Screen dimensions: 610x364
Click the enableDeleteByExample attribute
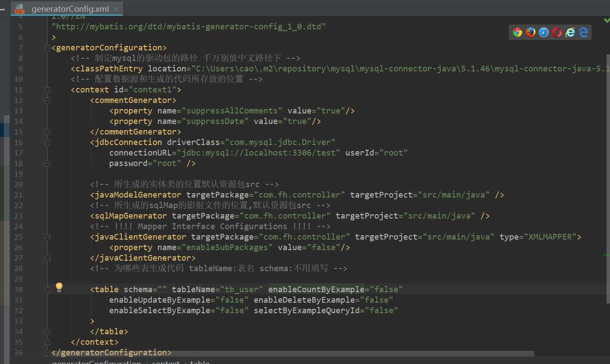[324, 300]
